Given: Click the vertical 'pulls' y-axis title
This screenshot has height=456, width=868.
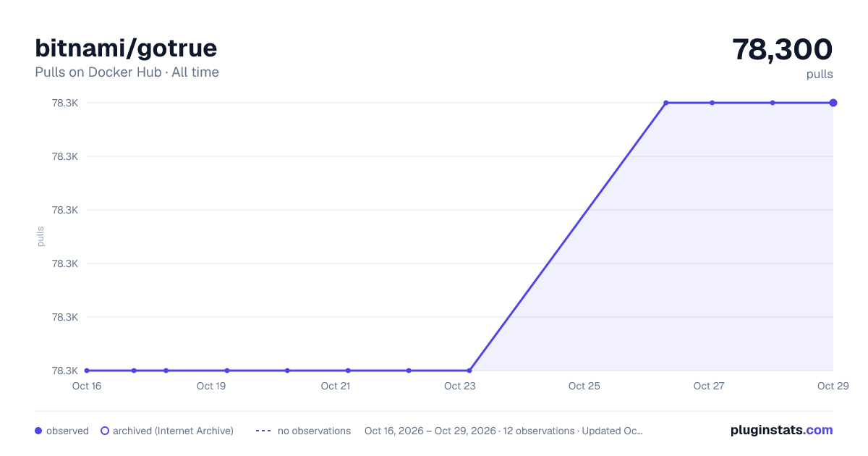Looking at the screenshot, I should pyautogui.click(x=41, y=237).
